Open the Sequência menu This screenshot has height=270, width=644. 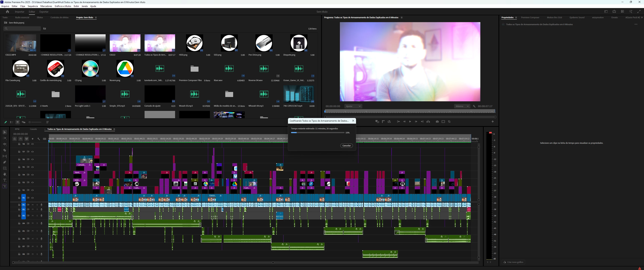[x=33, y=6]
